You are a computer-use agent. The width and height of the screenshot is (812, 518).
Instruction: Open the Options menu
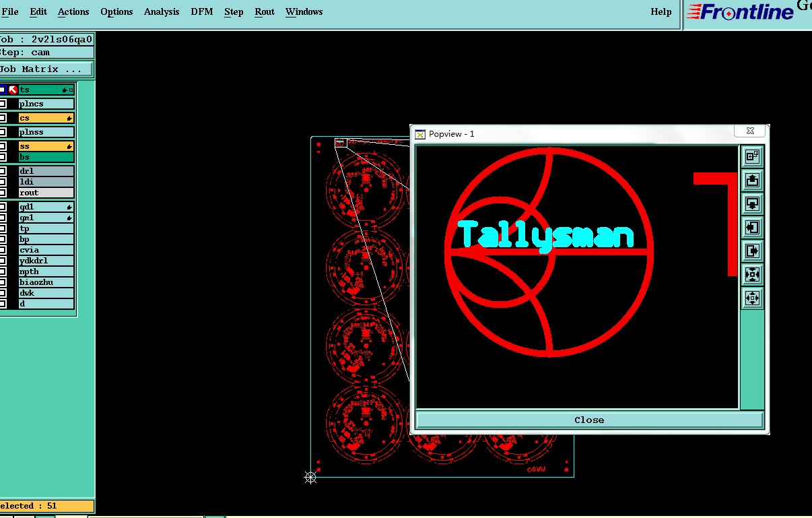point(116,11)
